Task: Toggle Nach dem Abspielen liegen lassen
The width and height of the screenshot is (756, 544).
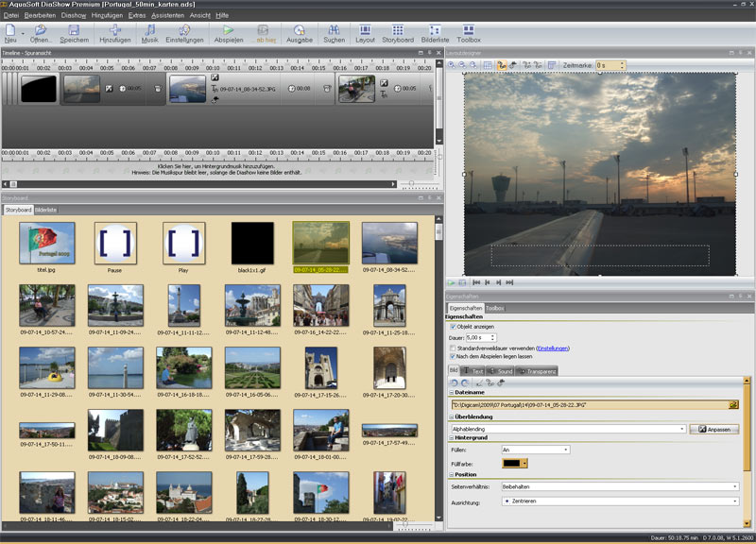Action: [453, 357]
